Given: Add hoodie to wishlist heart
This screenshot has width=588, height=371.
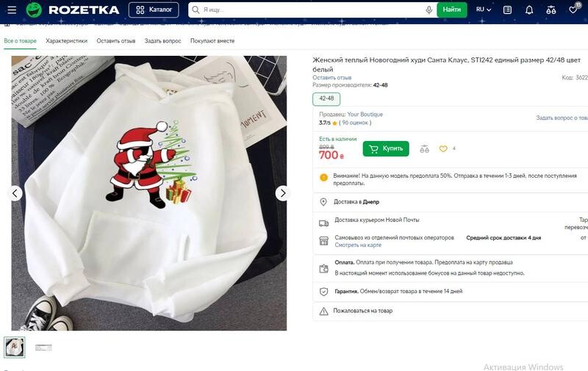Looking at the screenshot, I should click(443, 149).
